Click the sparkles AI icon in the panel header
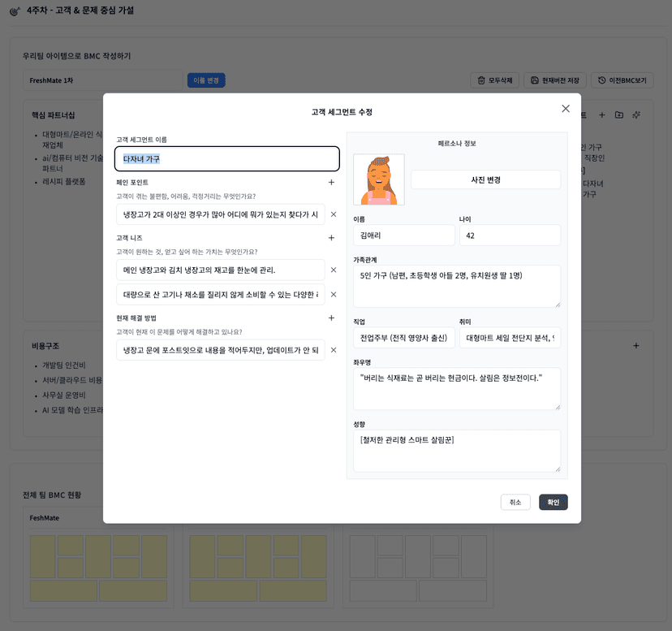Viewport: 672px width, 631px height. [636, 115]
